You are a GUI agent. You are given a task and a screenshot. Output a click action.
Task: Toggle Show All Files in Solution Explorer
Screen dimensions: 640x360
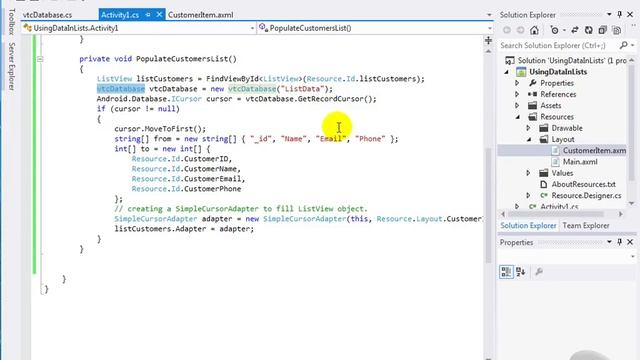click(x=617, y=30)
